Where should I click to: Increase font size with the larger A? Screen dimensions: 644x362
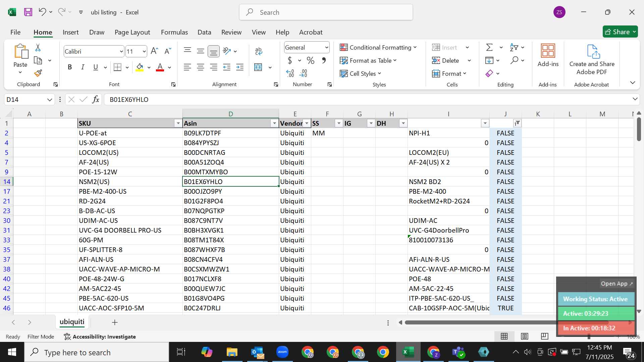pos(154,51)
